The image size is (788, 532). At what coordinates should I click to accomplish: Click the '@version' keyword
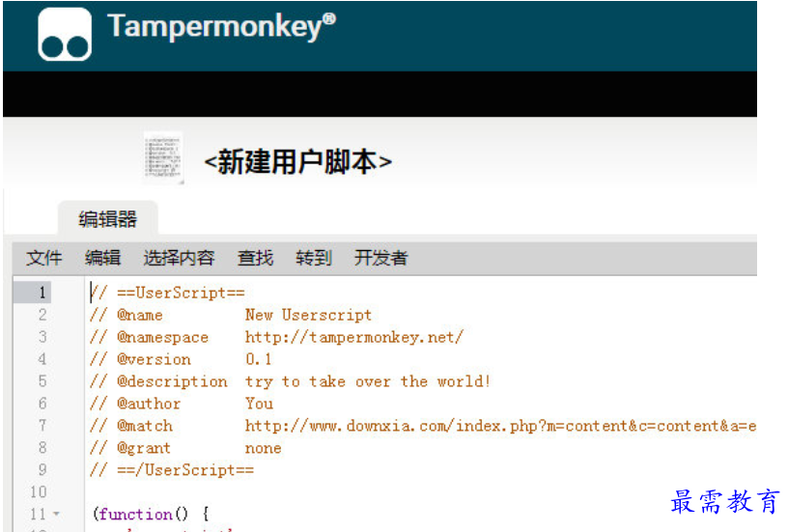tap(154, 359)
